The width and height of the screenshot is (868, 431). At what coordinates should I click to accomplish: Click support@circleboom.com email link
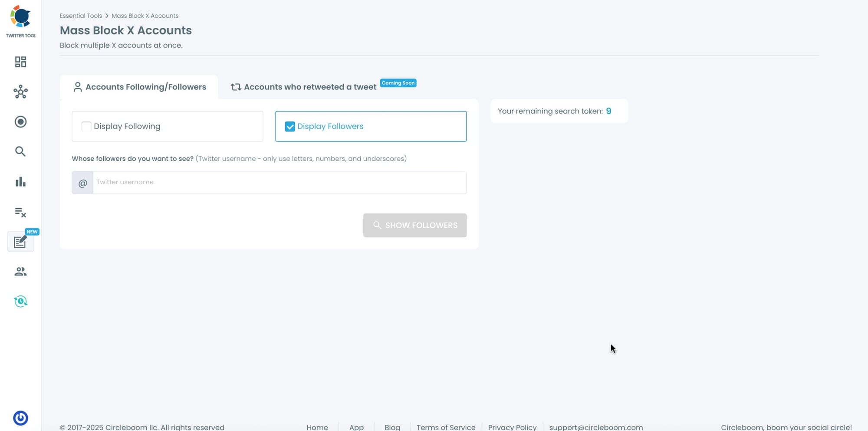[x=596, y=427]
